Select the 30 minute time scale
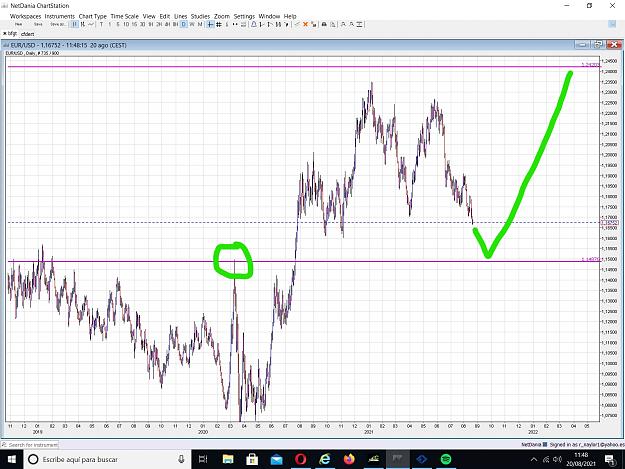This screenshot has height=469, width=625. (142, 24)
